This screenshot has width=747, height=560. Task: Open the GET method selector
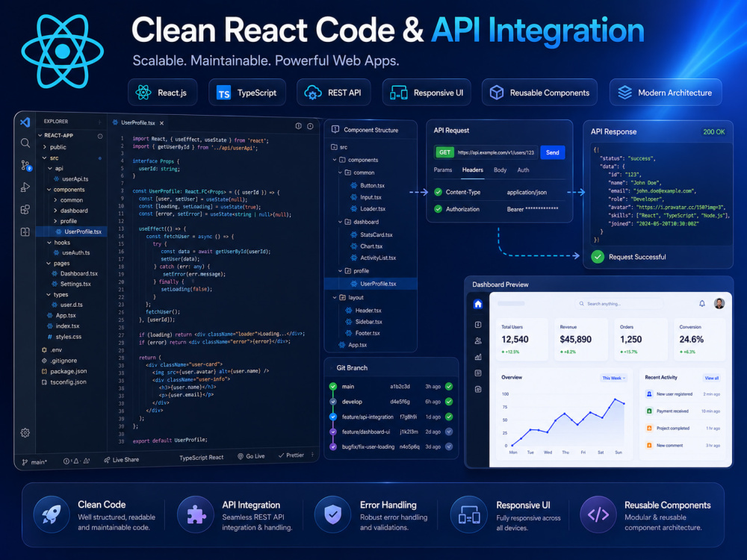click(444, 152)
